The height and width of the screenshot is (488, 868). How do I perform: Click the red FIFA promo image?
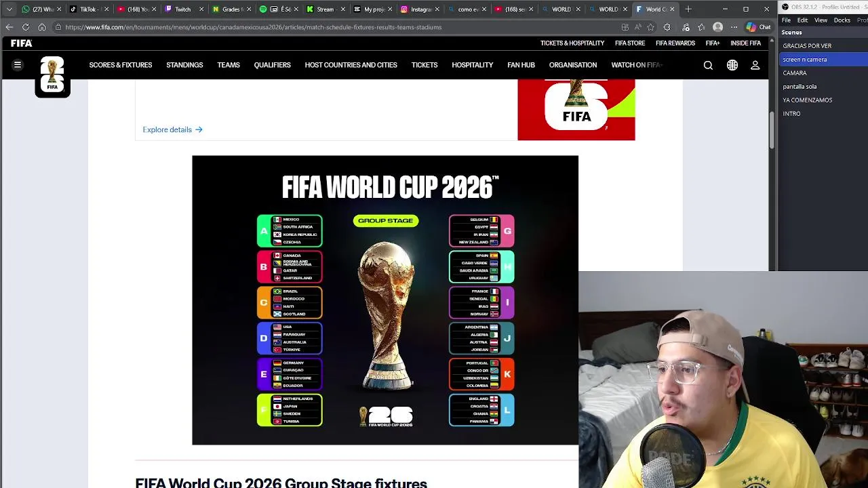(x=576, y=110)
